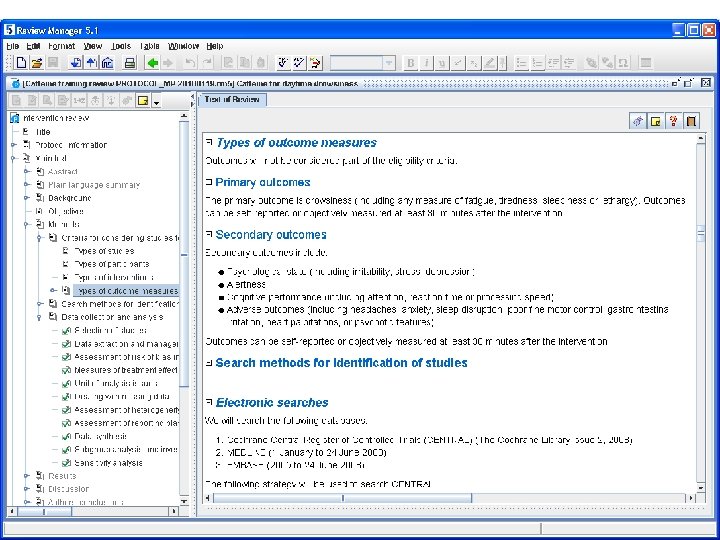
Task: Collapse the Primary outcomes section toggle
Action: [209, 182]
